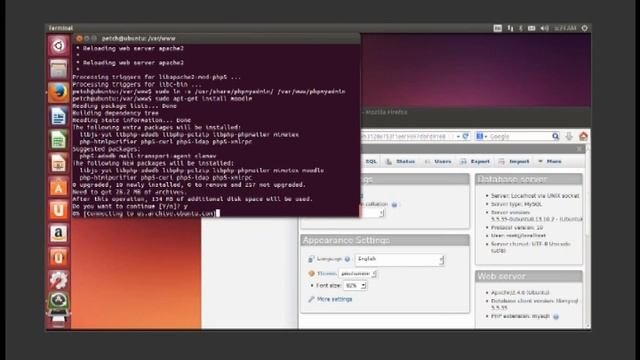Close the terminal window via the orange button
The width and height of the screenshot is (640, 360).
(x=79, y=38)
